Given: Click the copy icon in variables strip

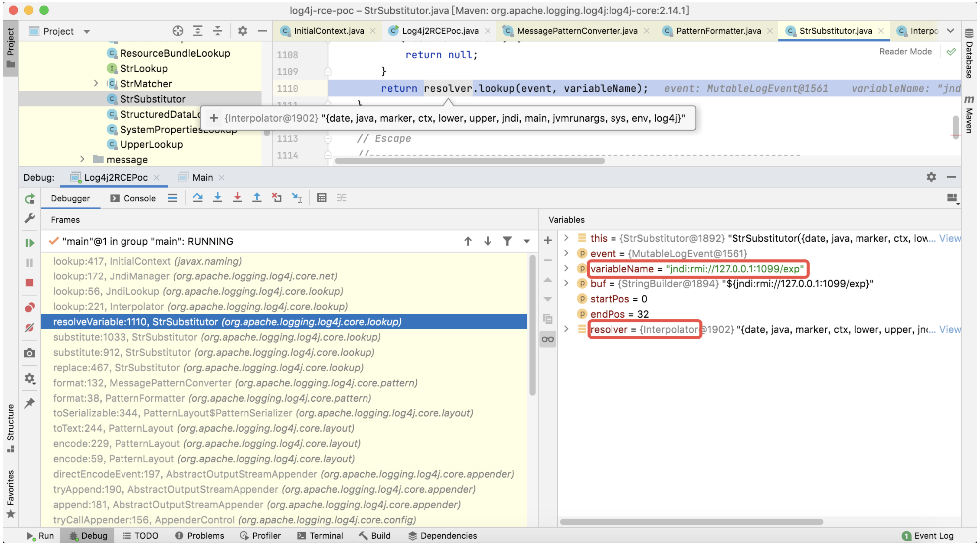Looking at the screenshot, I should click(x=548, y=319).
